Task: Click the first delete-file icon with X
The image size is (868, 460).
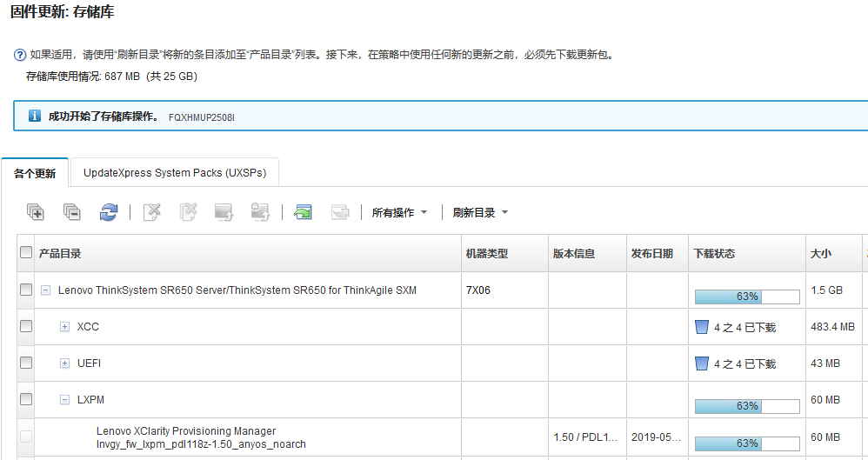Action: pyautogui.click(x=151, y=212)
